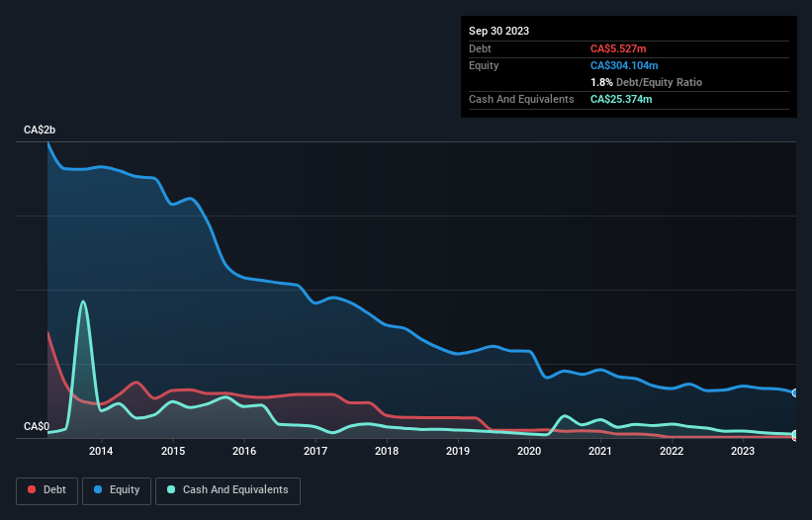
Task: Select the 2023 x-axis label
Action: coord(743,451)
